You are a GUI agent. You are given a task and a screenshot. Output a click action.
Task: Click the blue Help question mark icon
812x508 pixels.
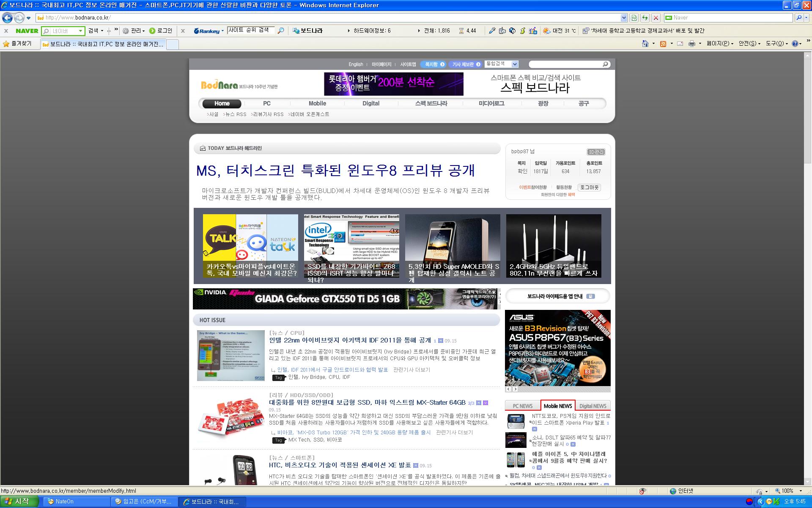[795, 44]
